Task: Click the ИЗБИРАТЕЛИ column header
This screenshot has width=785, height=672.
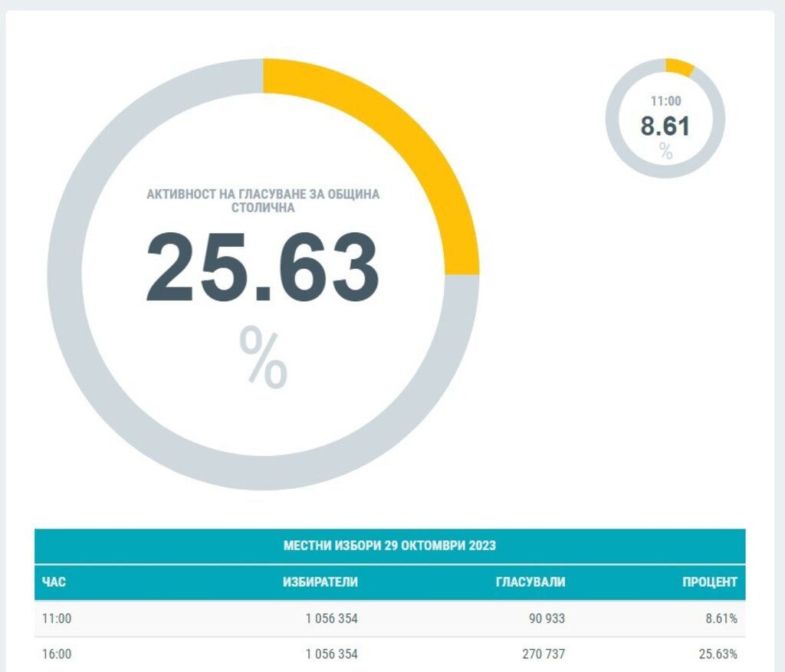Action: (320, 582)
